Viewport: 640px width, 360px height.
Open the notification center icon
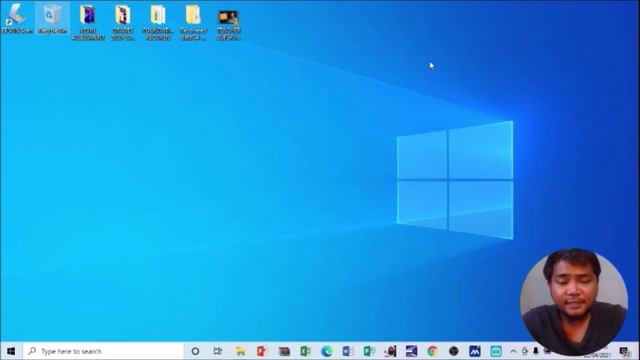click(624, 351)
